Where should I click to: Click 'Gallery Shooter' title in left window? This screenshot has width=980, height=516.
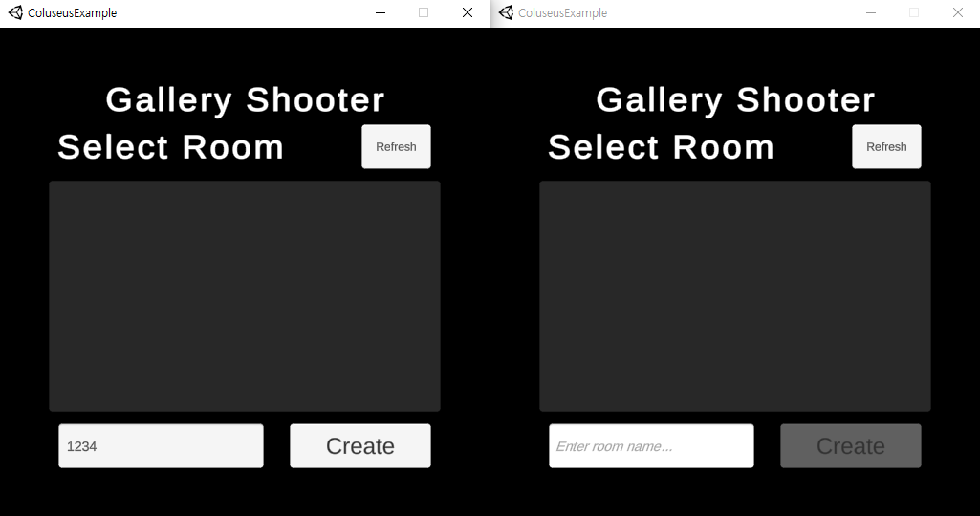click(245, 100)
